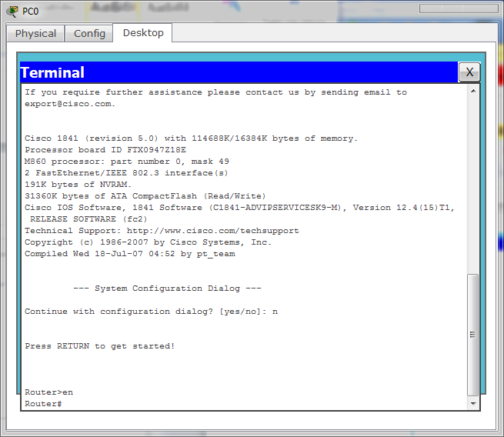
Task: Click the 'Continue with configuration dialog?' line
Action: (151, 312)
